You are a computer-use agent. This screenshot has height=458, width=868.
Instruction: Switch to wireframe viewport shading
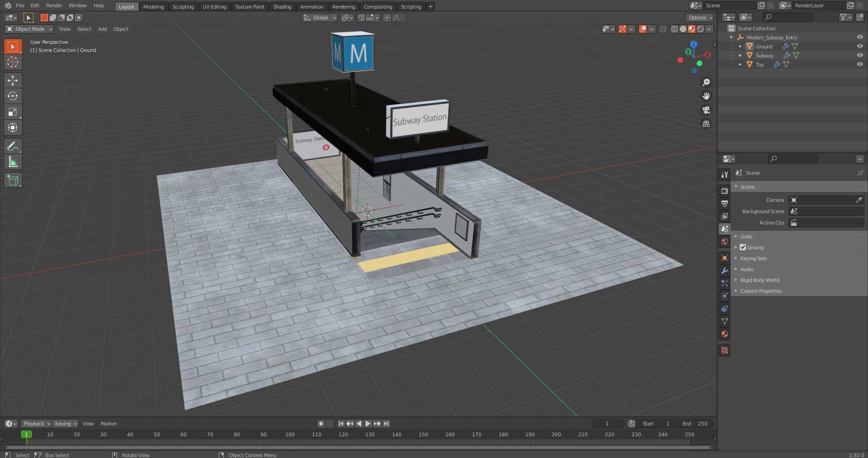click(674, 29)
